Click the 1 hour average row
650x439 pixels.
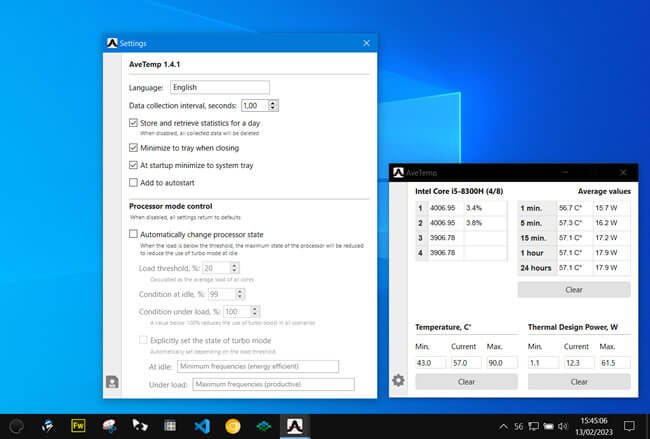point(574,252)
